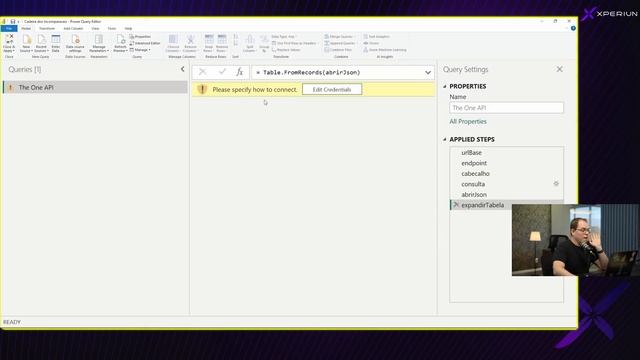This screenshot has height=360, width=640.
Task: Cancel formula edit with the X icon
Action: [x=202, y=72]
